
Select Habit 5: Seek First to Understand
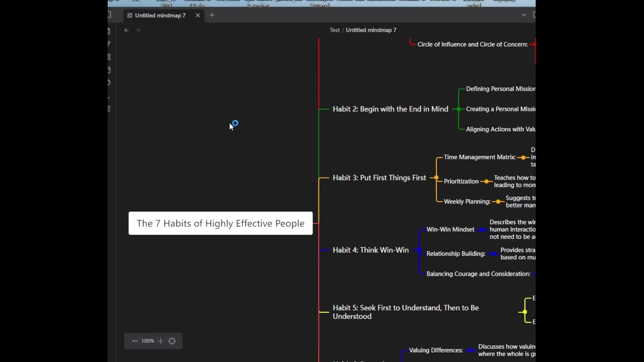[406, 312]
